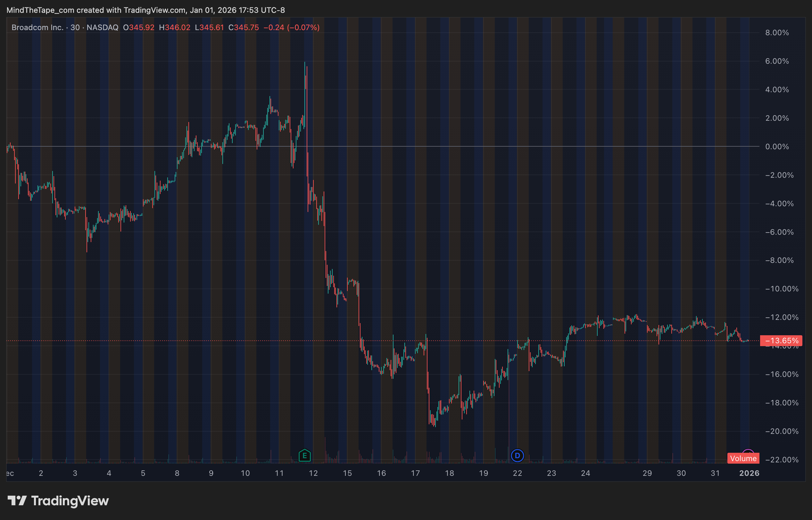812x520 pixels.
Task: Click the 0.00% level on price scale
Action: pos(777,147)
